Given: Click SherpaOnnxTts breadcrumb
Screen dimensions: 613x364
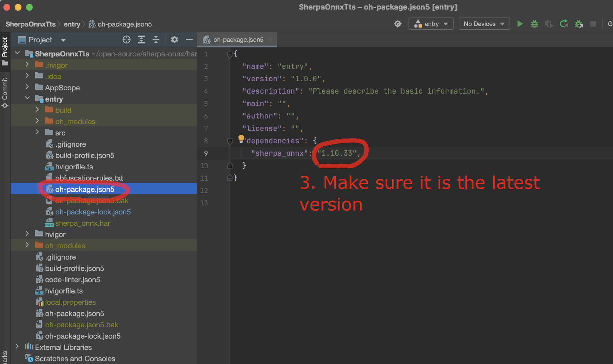Looking at the screenshot, I should [31, 24].
